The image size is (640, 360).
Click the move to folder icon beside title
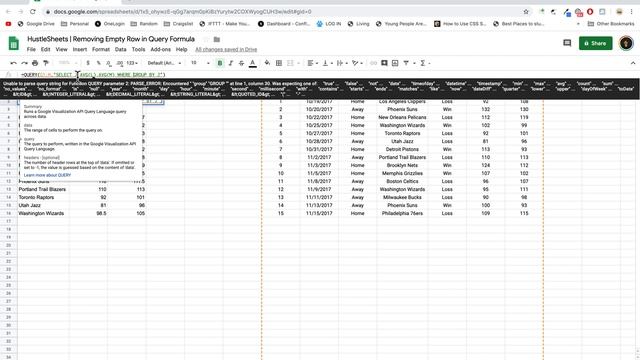pyautogui.click(x=217, y=40)
